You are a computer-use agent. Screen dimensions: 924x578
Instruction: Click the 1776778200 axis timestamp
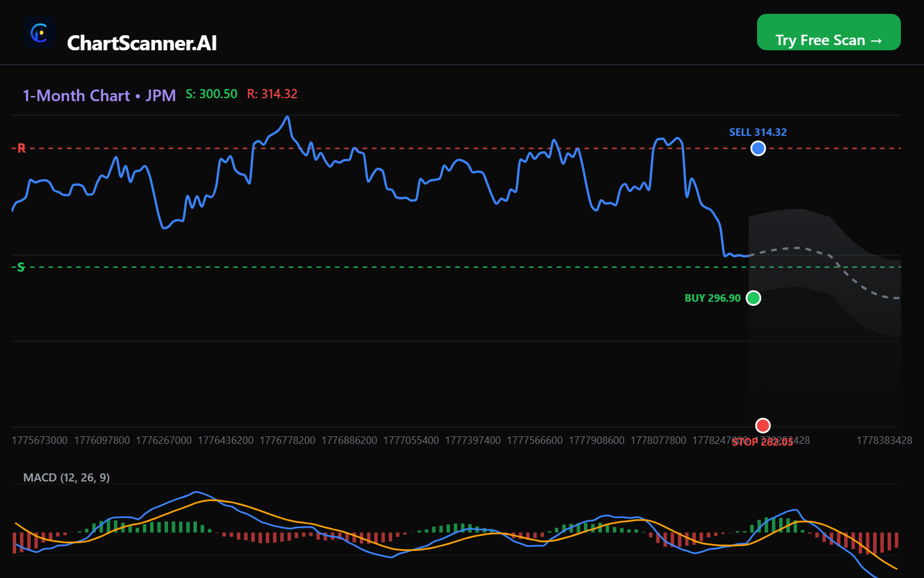pyautogui.click(x=288, y=440)
